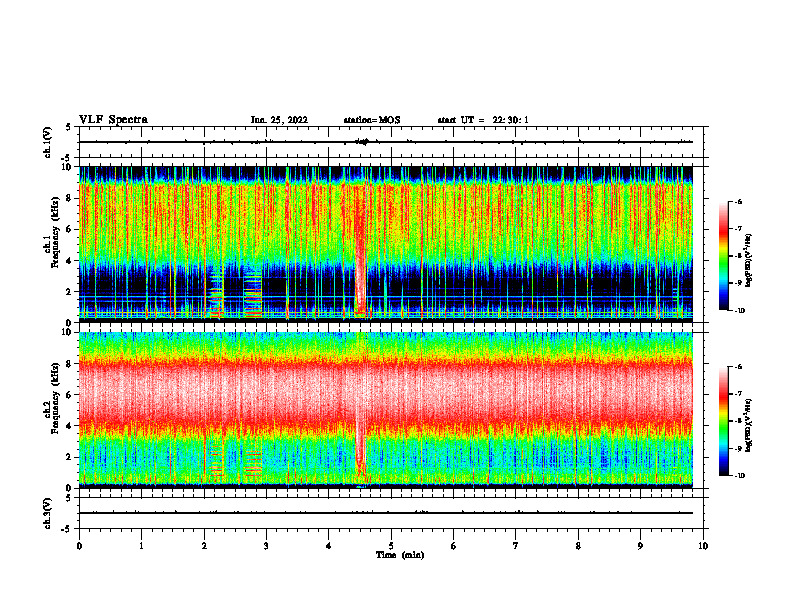Click the ch.1 colorbar

[723, 256]
